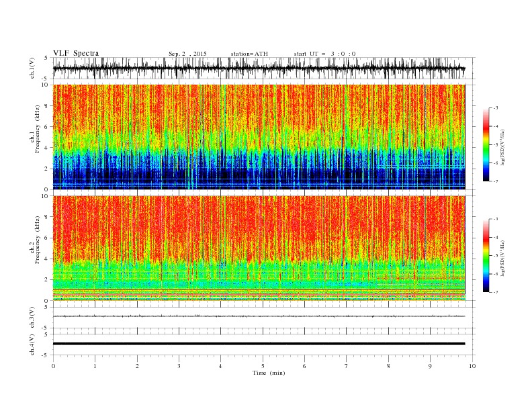Click the ch.1 spectrogram color scale bar

[x=486, y=145]
